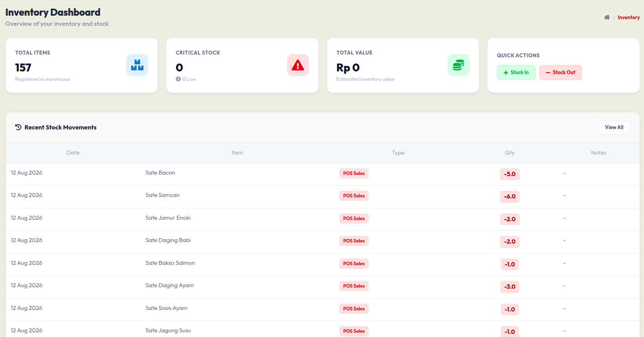Screen dimensions: 644x337
Task: Click the blue boxes Total Items icon
Action: click(x=137, y=65)
